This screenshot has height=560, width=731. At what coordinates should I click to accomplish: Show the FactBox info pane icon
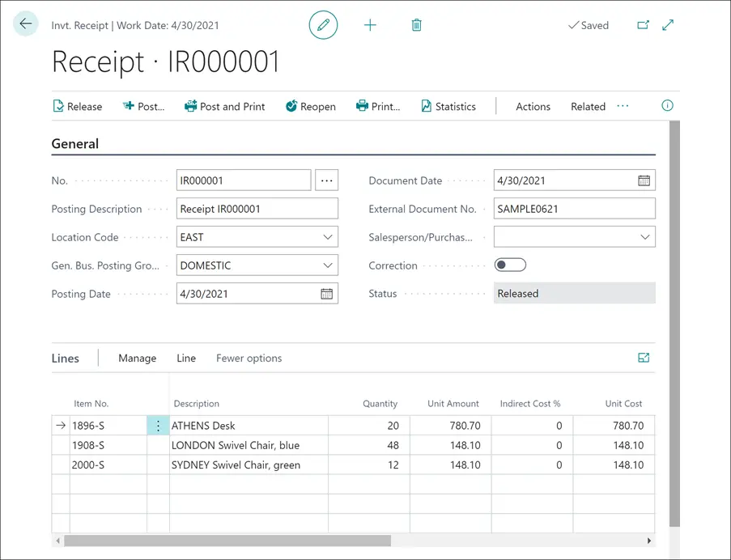tap(667, 106)
